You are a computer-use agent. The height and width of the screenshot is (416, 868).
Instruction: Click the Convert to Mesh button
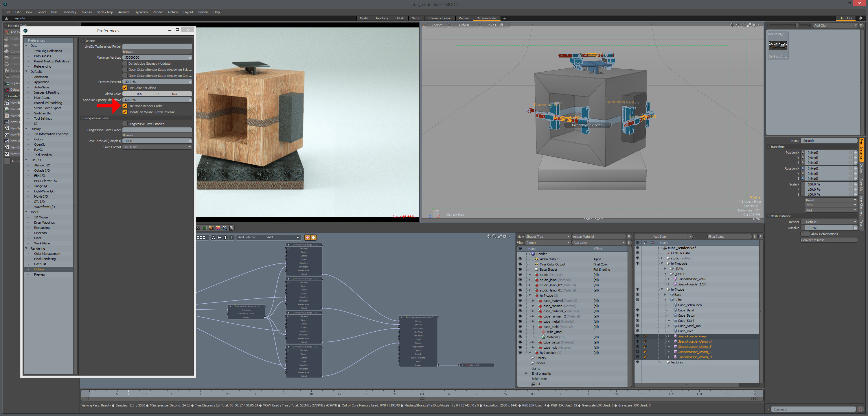[829, 240]
